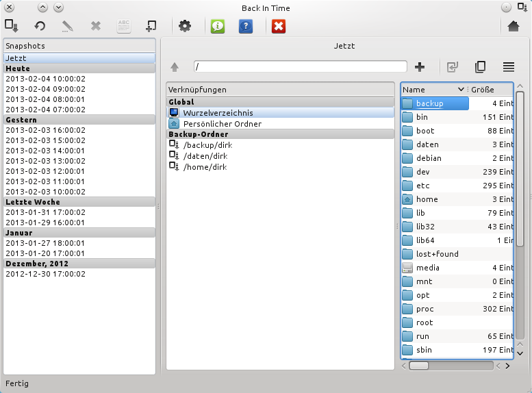Click the red X quit icon in toolbar

point(279,26)
